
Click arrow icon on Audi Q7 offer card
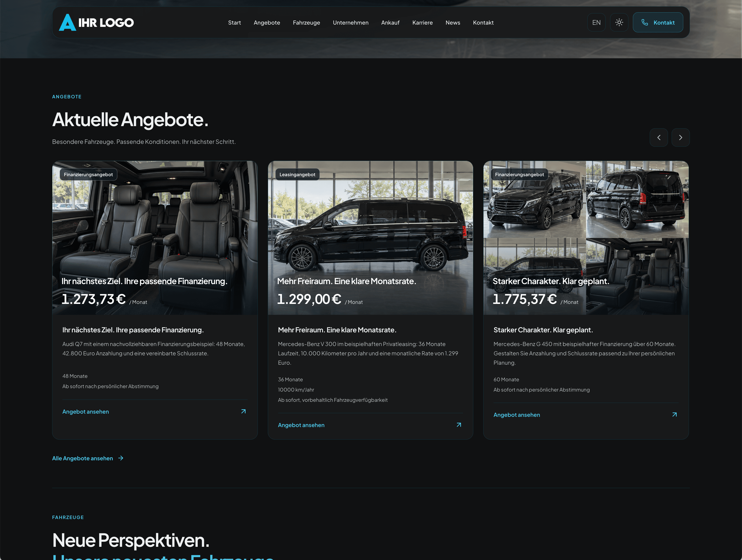243,411
